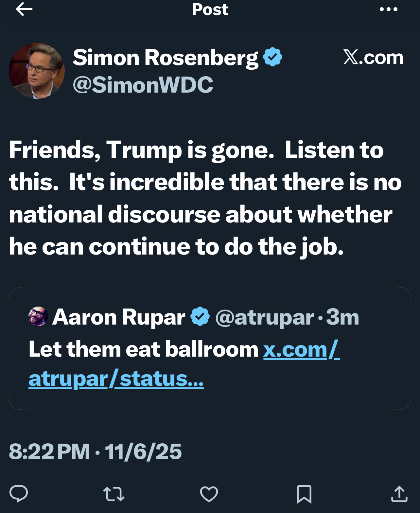
Task: Like the post with the heart icon
Action: [x=209, y=494]
